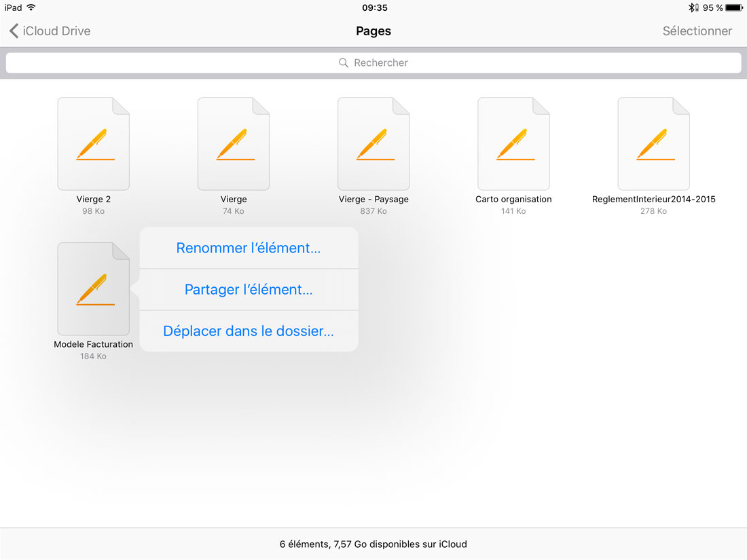Open the Vierge 74 Ko document icon
Screen dimensions: 747x560
[234, 144]
